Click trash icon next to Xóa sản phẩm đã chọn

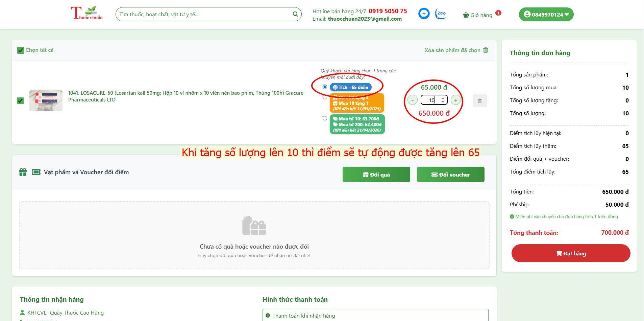(486, 50)
